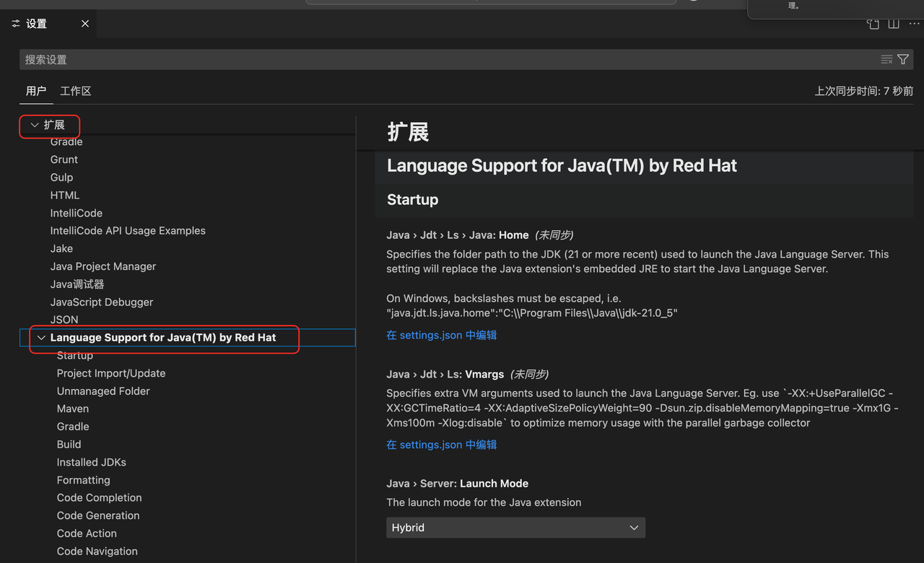
Task: Click 在 settings.json 中编辑 under Java Home
Action: tap(441, 335)
